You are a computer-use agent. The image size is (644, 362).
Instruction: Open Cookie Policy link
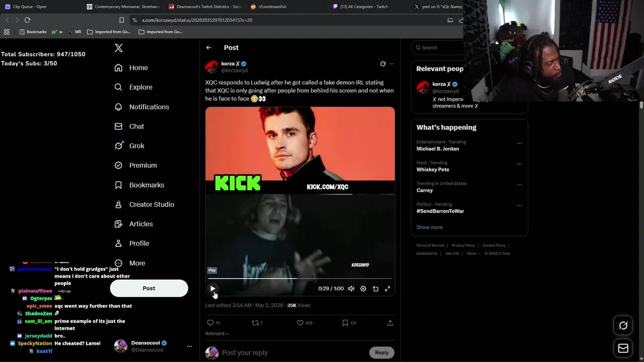(x=494, y=245)
